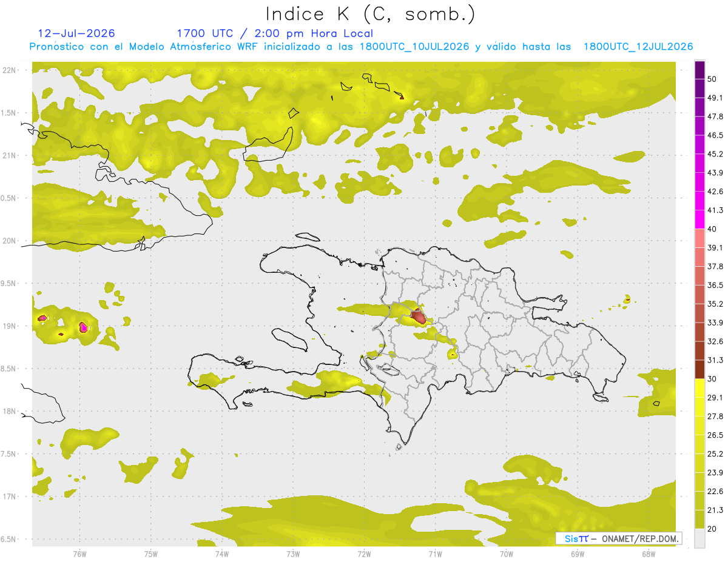Click "1800UTC_12JUL2026" at the subtitle end

638,47
